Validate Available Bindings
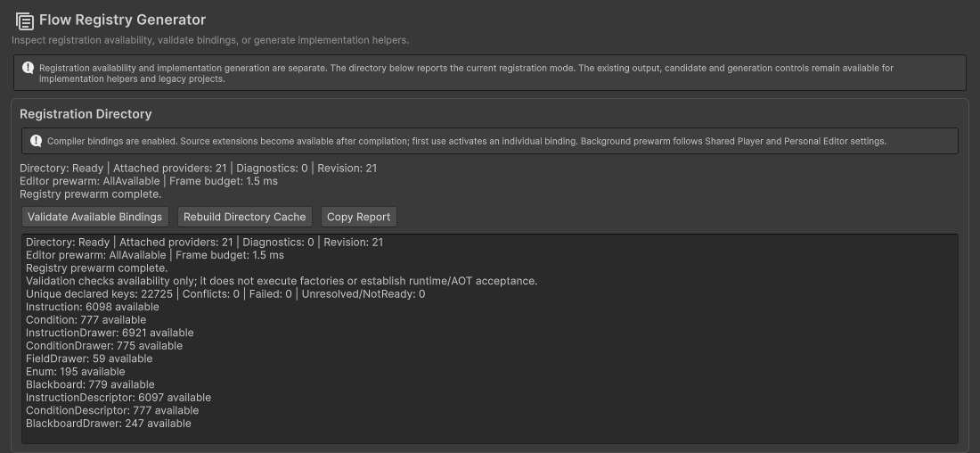This screenshot has height=453, width=980. [95, 217]
